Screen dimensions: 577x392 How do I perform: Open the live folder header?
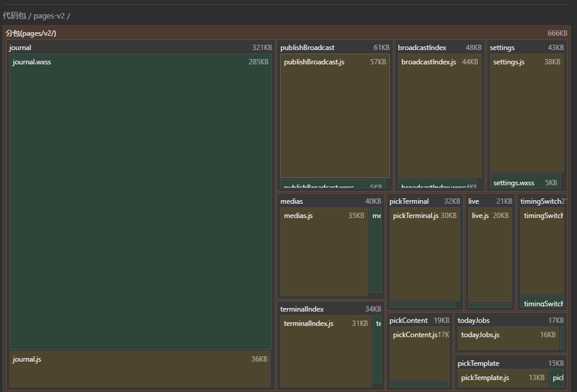pos(490,201)
